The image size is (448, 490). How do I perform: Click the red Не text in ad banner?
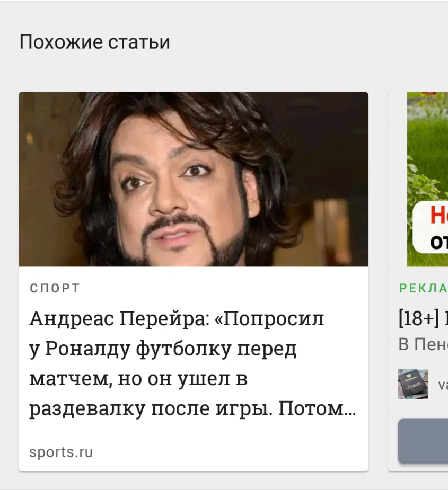pos(439,215)
